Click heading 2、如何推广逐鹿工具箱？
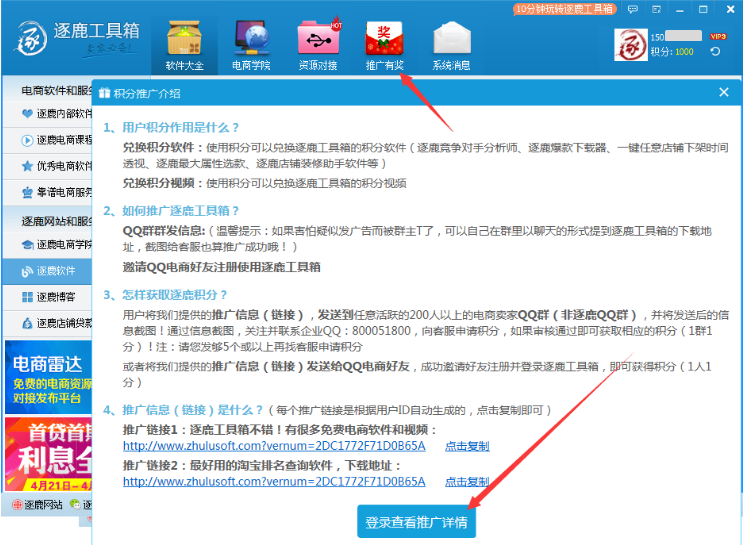The height and width of the screenshot is (545, 745). point(171,210)
